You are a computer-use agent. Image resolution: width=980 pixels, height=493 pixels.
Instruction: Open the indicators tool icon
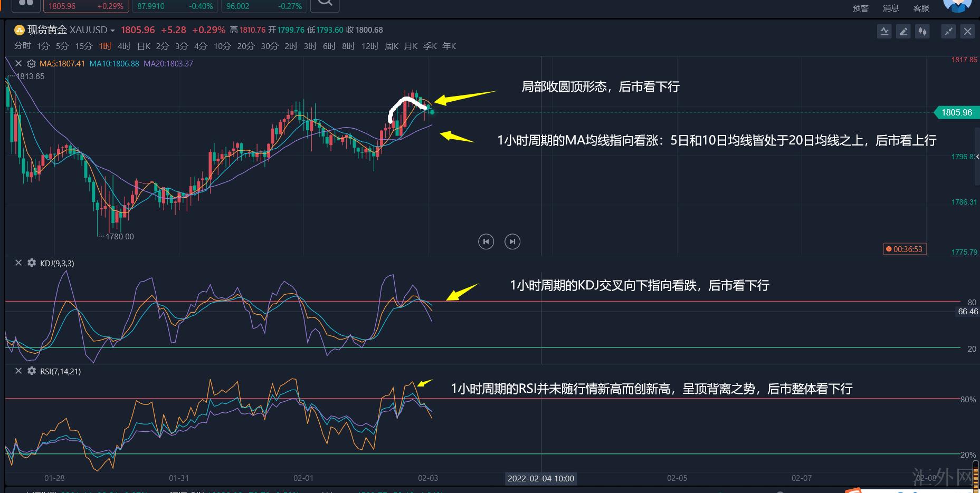(884, 31)
